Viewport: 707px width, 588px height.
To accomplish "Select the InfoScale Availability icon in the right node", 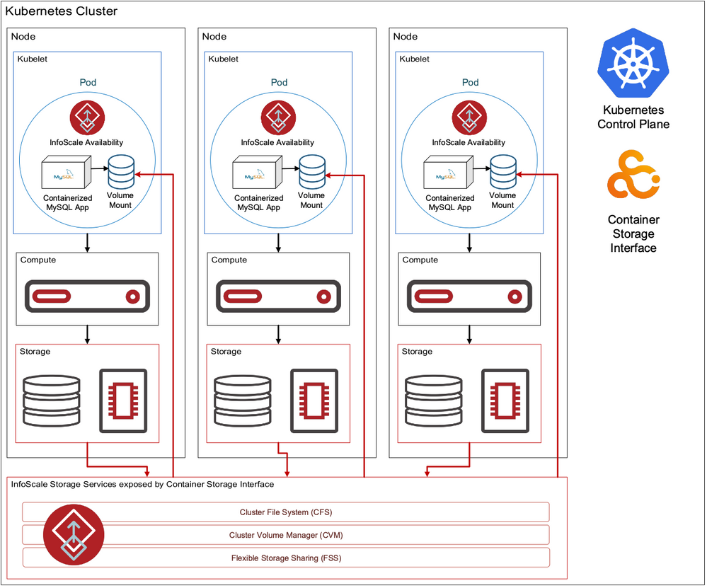I will 469,117.
